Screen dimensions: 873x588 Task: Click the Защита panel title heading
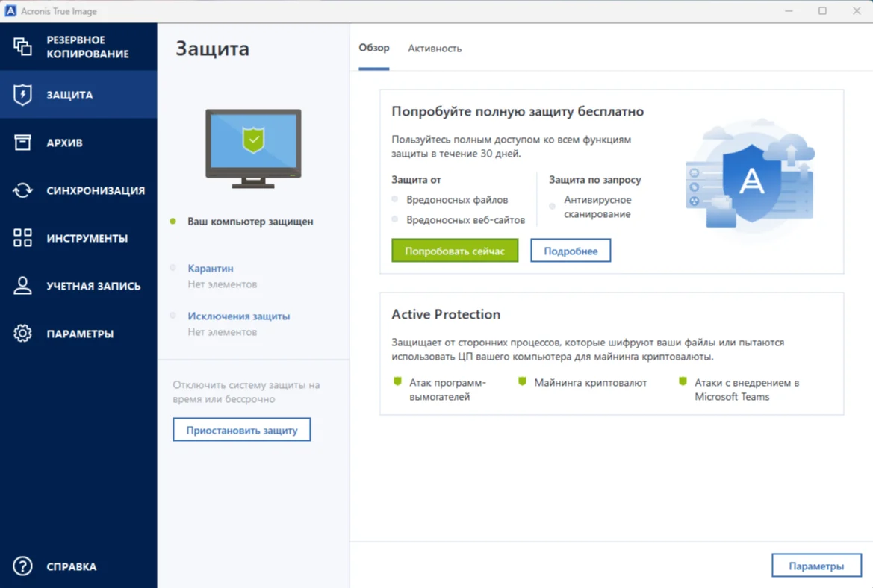[213, 49]
